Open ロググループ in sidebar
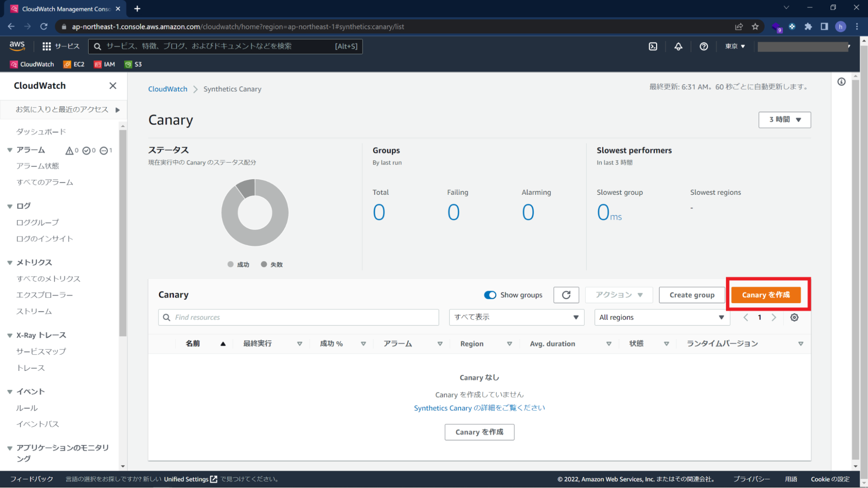Image resolution: width=868 pixels, height=488 pixels. tap(37, 223)
